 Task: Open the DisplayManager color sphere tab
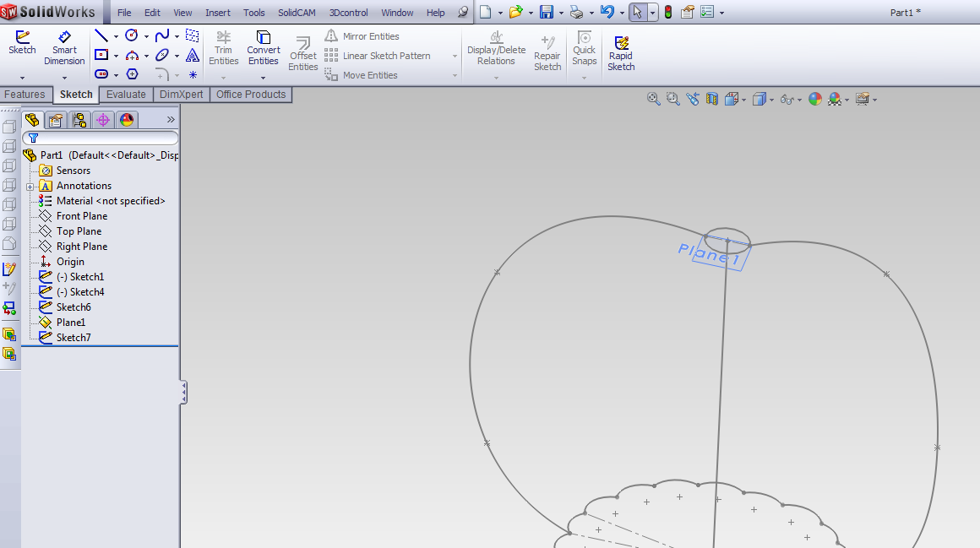[127, 120]
